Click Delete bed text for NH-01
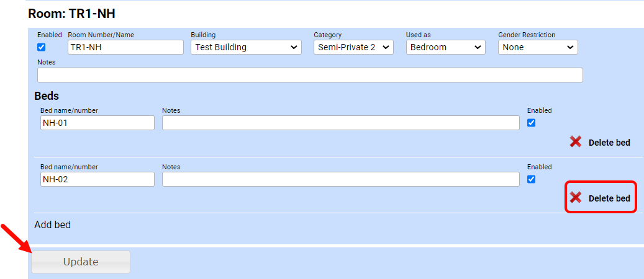Image resolution: width=644 pixels, height=279 pixels. [609, 143]
